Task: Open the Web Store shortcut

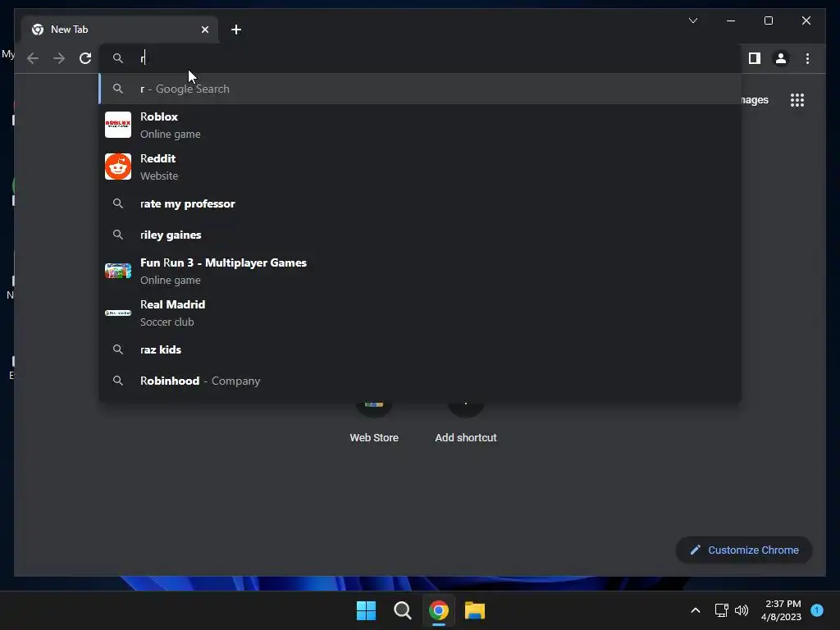Action: (374, 423)
